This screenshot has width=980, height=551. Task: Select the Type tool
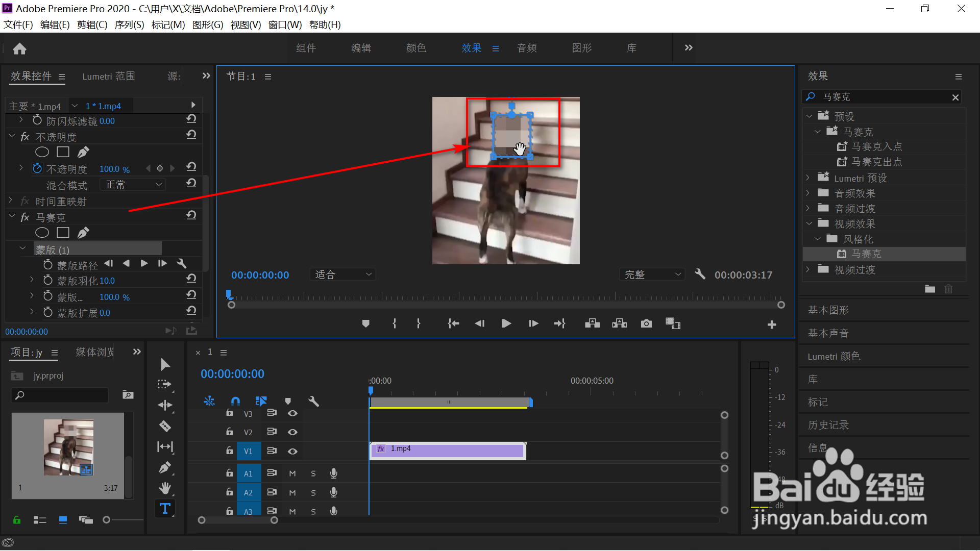[x=165, y=508]
